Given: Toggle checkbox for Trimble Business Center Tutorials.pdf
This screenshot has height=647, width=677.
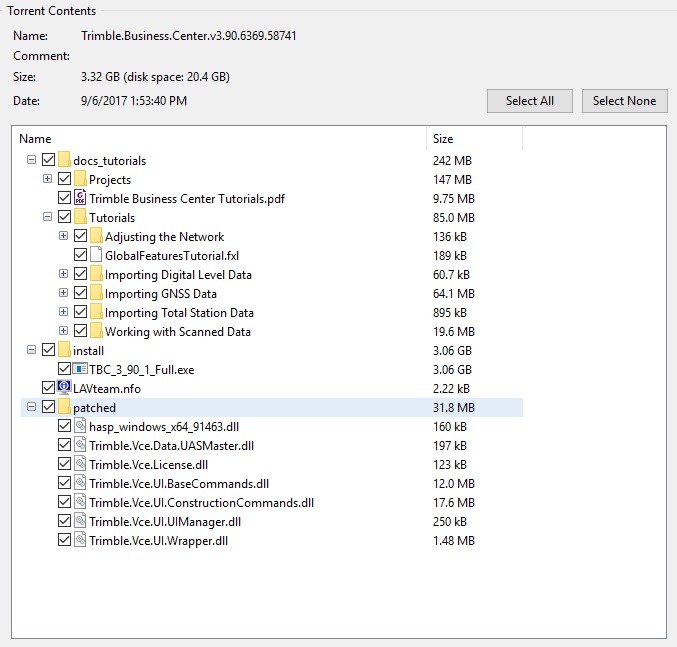Looking at the screenshot, I should 64,198.
